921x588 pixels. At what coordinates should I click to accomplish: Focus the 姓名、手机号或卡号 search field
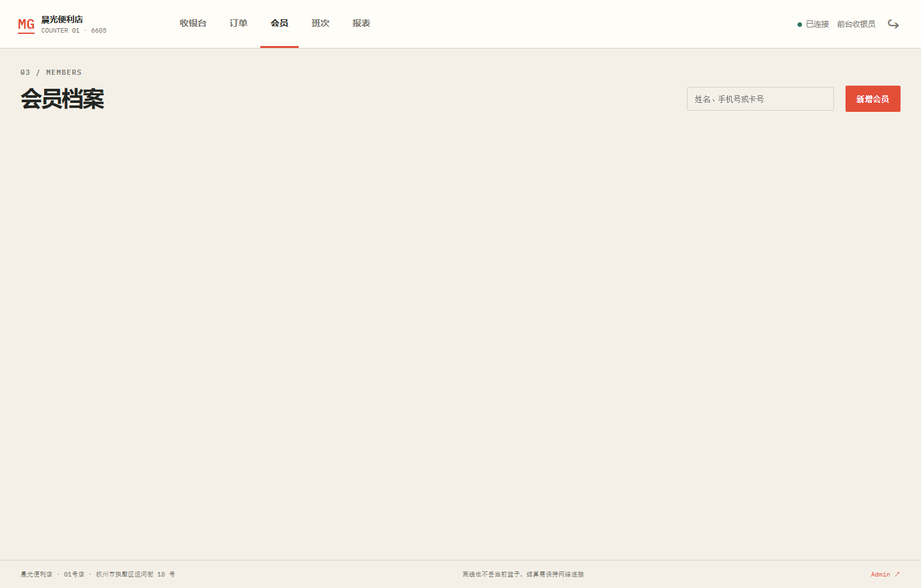pyautogui.click(x=760, y=98)
